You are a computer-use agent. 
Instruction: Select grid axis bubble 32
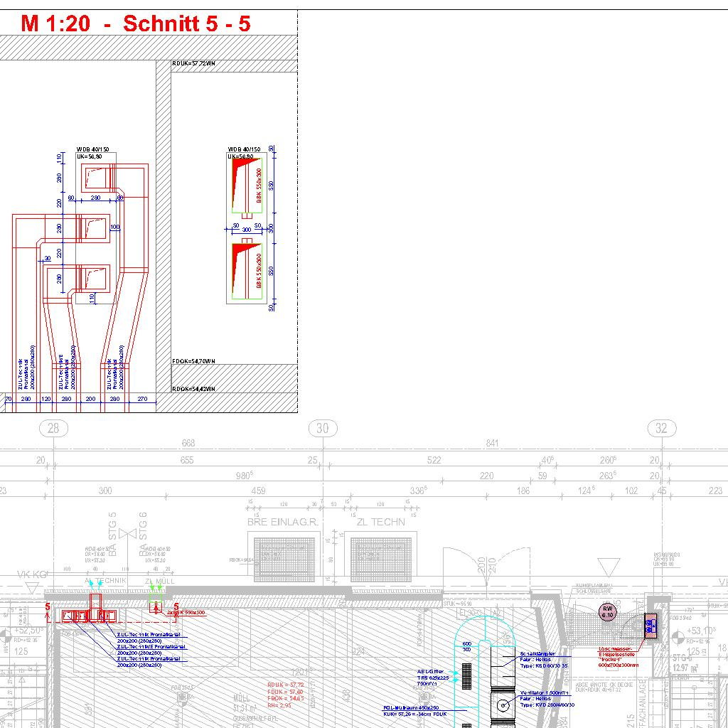(662, 428)
